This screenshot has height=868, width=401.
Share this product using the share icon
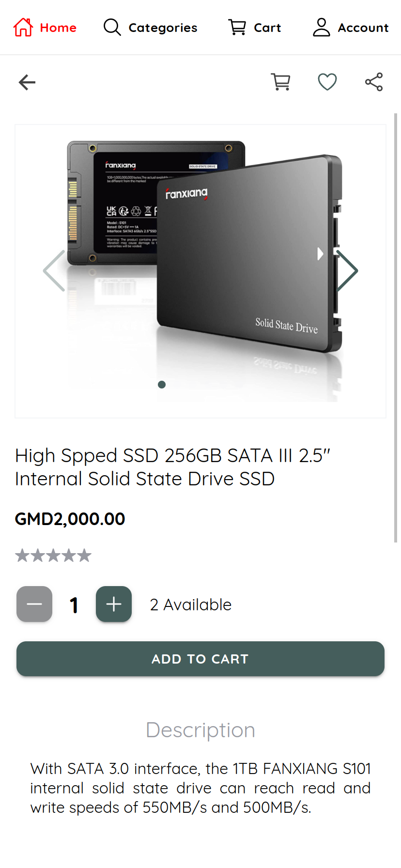click(x=374, y=82)
